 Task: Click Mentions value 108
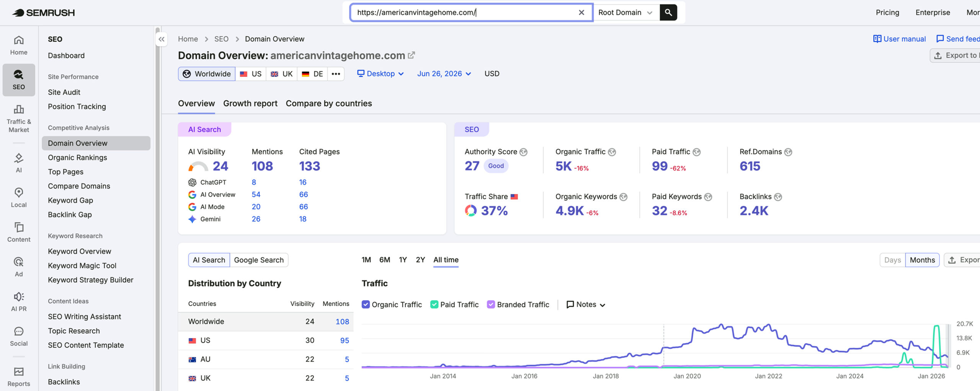[262, 166]
